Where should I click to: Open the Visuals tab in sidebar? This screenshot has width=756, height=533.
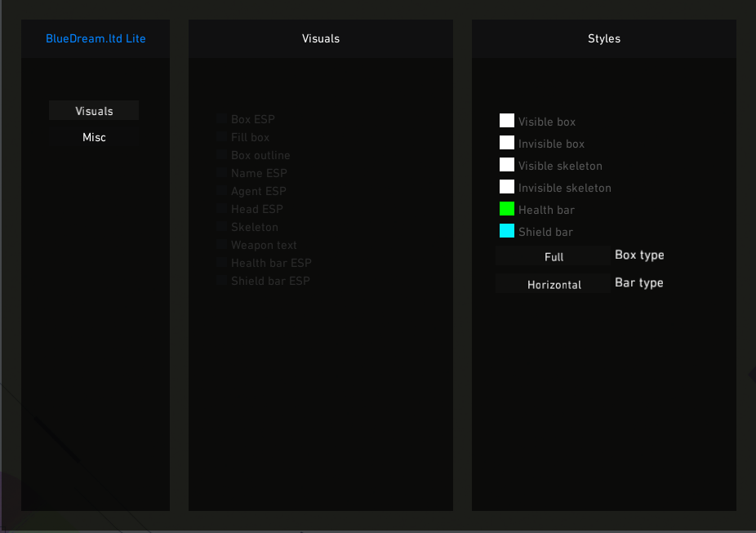94,111
